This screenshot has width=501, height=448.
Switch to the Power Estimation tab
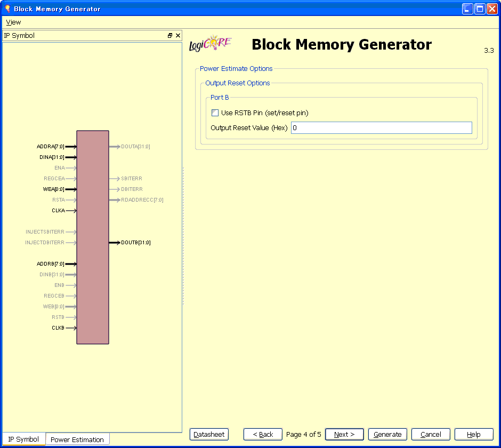pyautogui.click(x=77, y=439)
